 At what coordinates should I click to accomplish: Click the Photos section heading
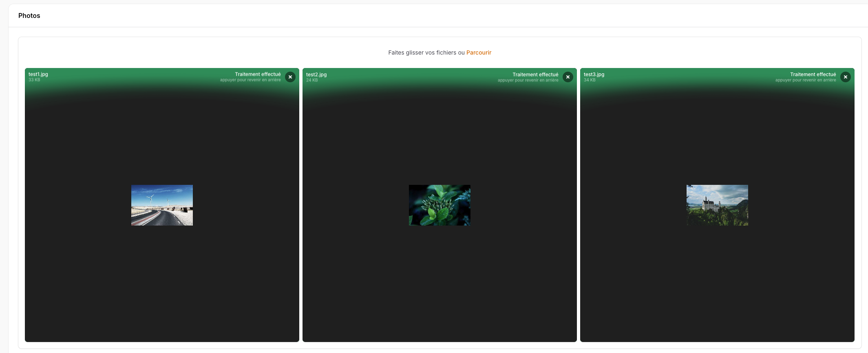29,15
